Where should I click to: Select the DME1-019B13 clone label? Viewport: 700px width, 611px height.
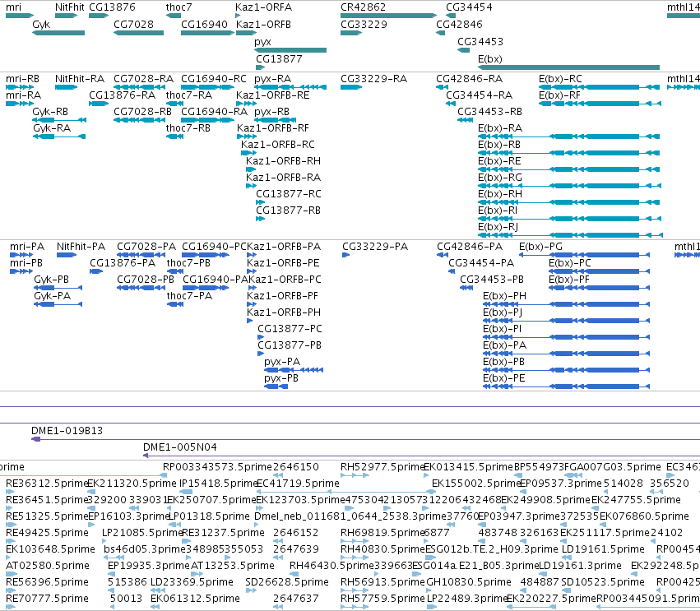click(67, 431)
